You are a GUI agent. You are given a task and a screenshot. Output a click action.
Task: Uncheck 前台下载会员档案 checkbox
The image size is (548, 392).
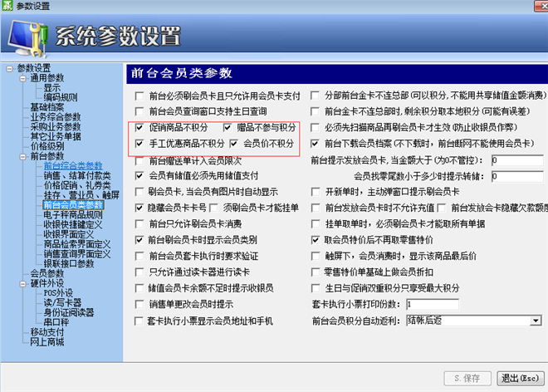click(x=315, y=144)
